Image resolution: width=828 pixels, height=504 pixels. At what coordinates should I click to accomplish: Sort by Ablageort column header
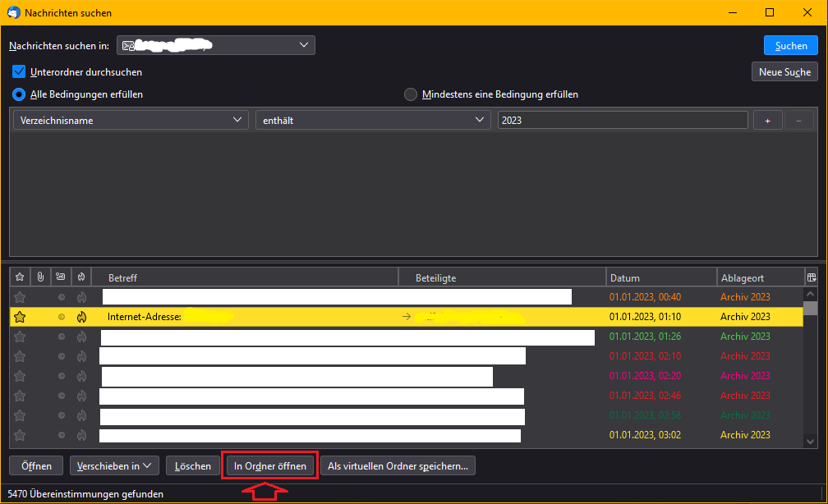pyautogui.click(x=761, y=277)
